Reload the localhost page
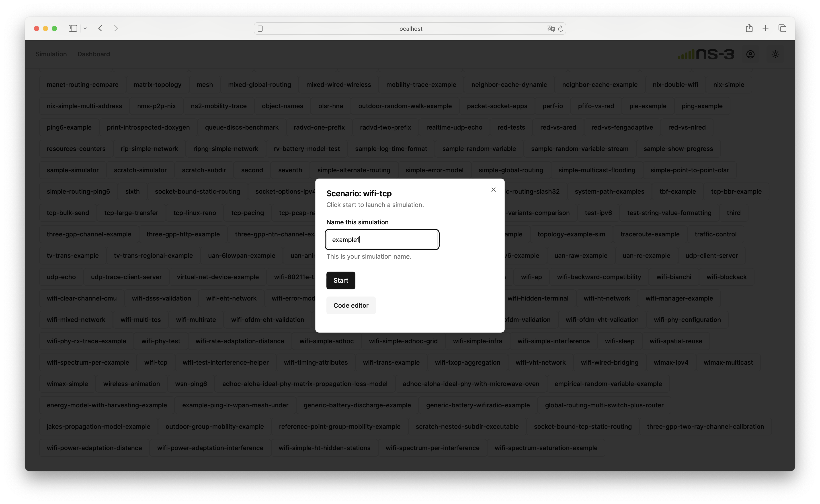 click(560, 29)
